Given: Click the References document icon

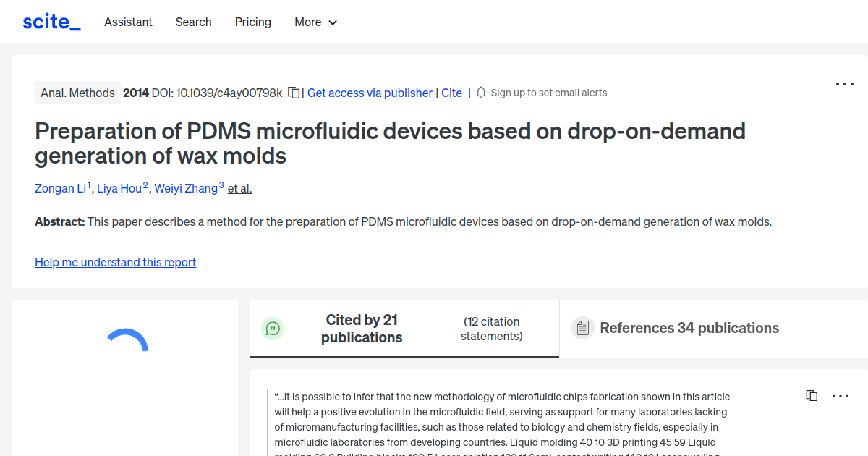Looking at the screenshot, I should click(582, 328).
